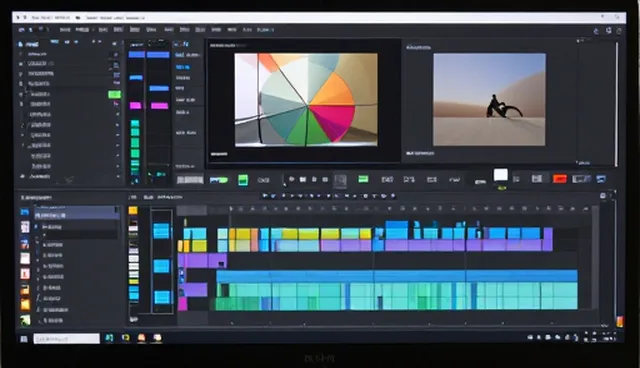Click the grayscale strip at toolbar's left end
The height and width of the screenshot is (368, 640).
point(190,180)
